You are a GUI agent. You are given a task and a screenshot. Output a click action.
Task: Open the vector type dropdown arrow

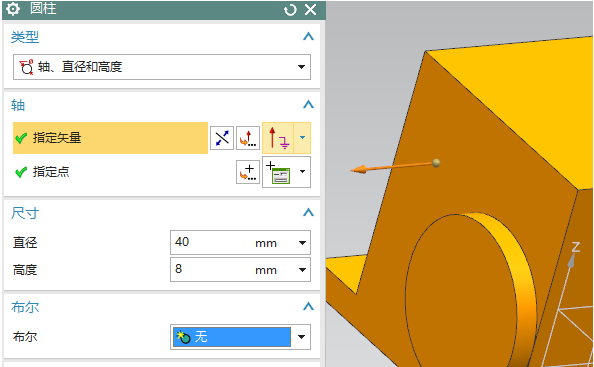coord(302,138)
